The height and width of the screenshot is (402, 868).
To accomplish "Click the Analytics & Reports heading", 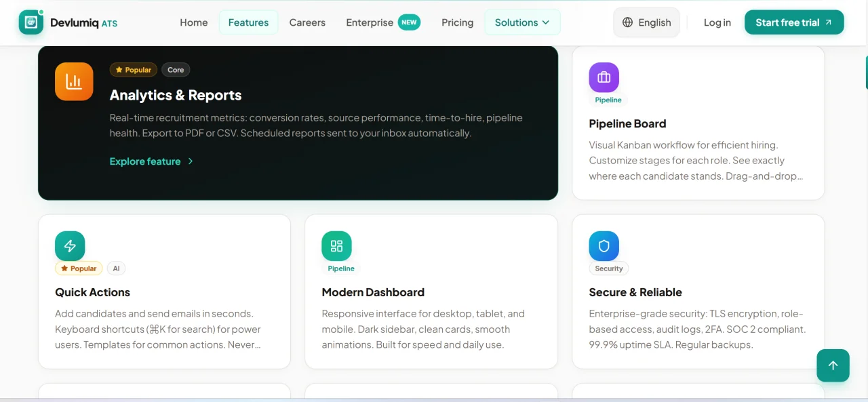I will pyautogui.click(x=176, y=95).
